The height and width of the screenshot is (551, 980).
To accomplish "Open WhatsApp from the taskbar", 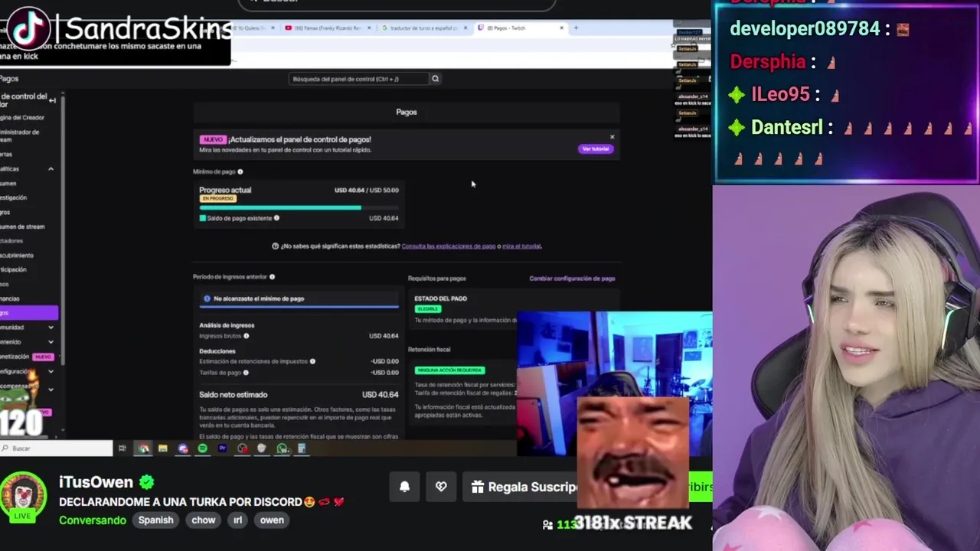I will coord(282,448).
